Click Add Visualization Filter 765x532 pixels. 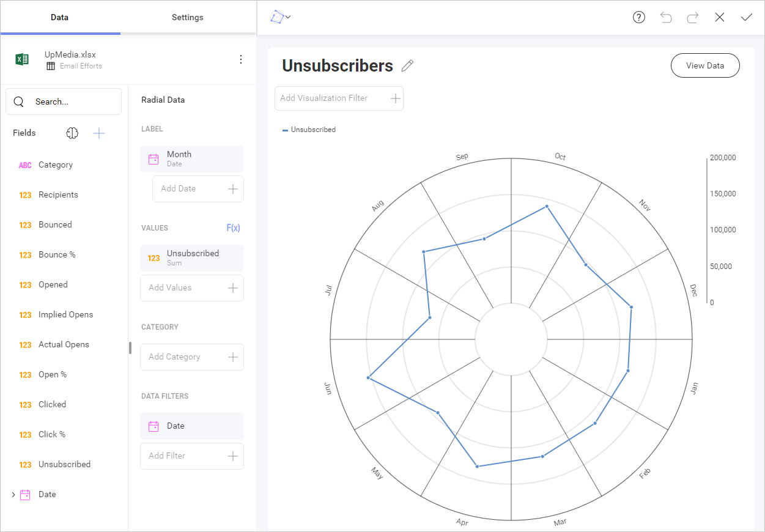pos(339,98)
